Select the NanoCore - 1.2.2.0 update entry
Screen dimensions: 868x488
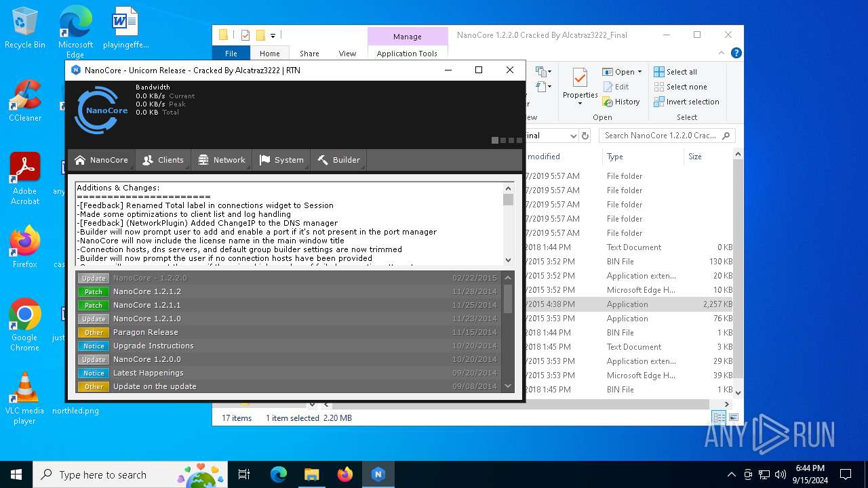point(288,278)
